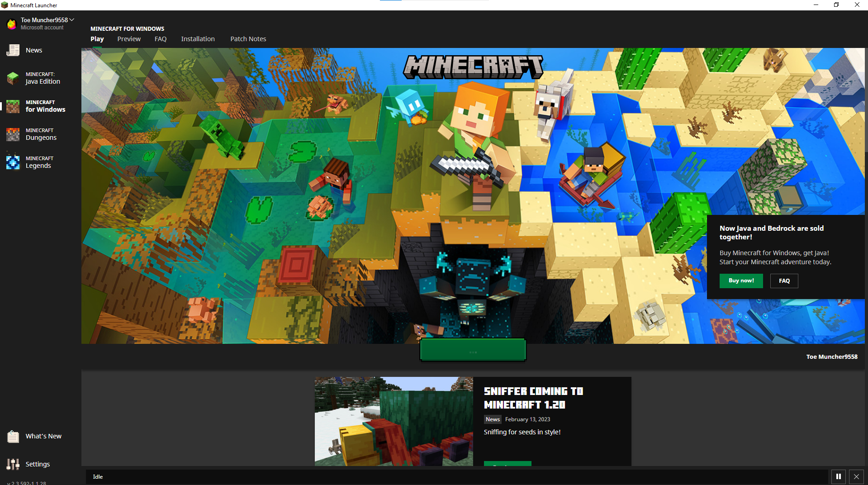868x485 pixels.
Task: Click the Sniffer news article thumbnail
Action: click(394, 421)
